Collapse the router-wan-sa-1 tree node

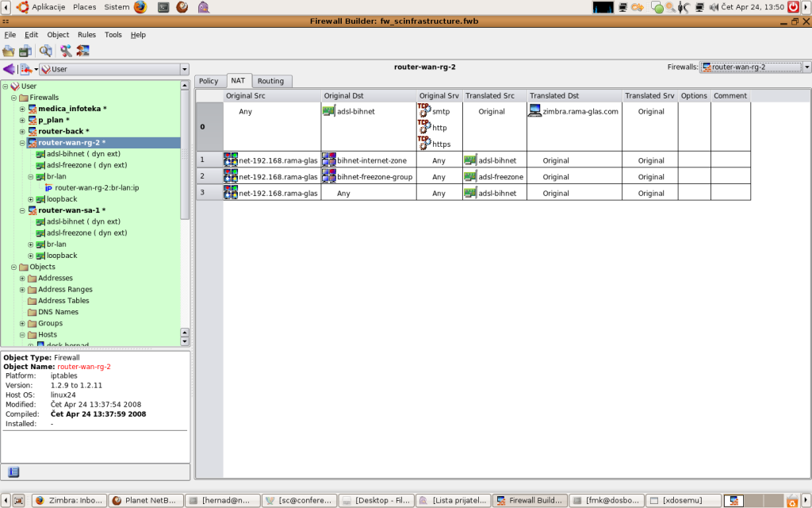[x=22, y=210]
